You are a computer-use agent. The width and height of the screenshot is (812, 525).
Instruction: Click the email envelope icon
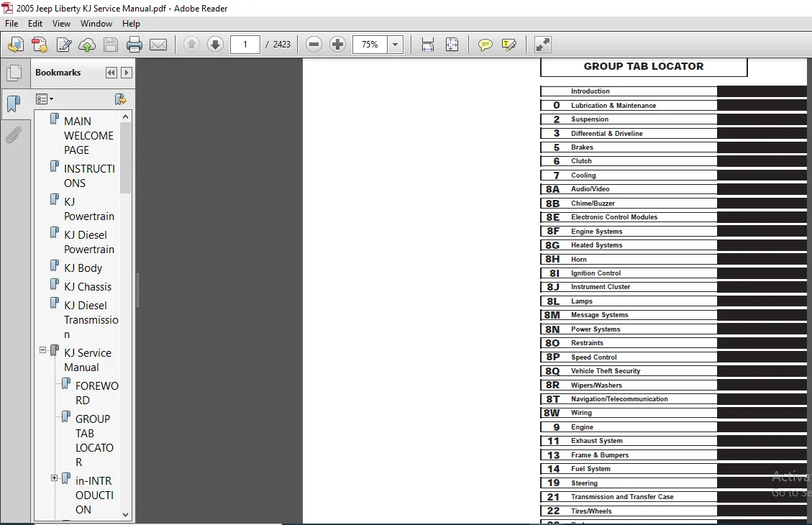[x=158, y=45]
